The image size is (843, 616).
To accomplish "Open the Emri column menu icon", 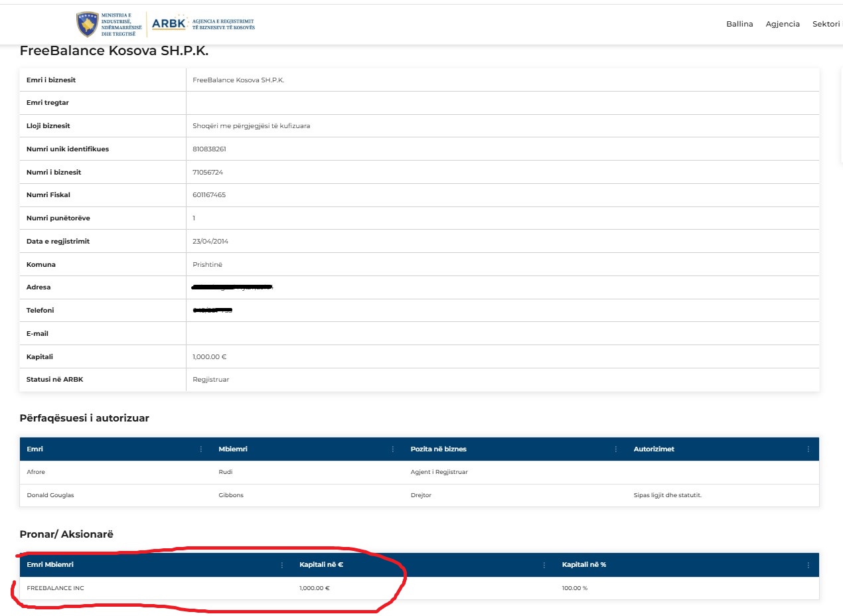I will [x=201, y=449].
